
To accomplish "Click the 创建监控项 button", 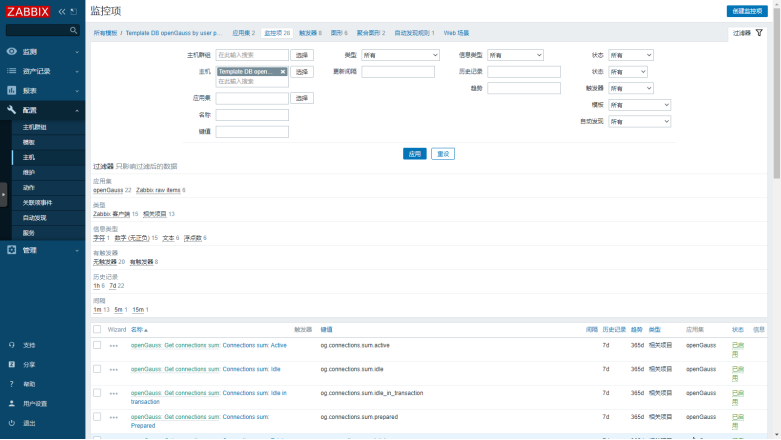I will click(x=747, y=11).
